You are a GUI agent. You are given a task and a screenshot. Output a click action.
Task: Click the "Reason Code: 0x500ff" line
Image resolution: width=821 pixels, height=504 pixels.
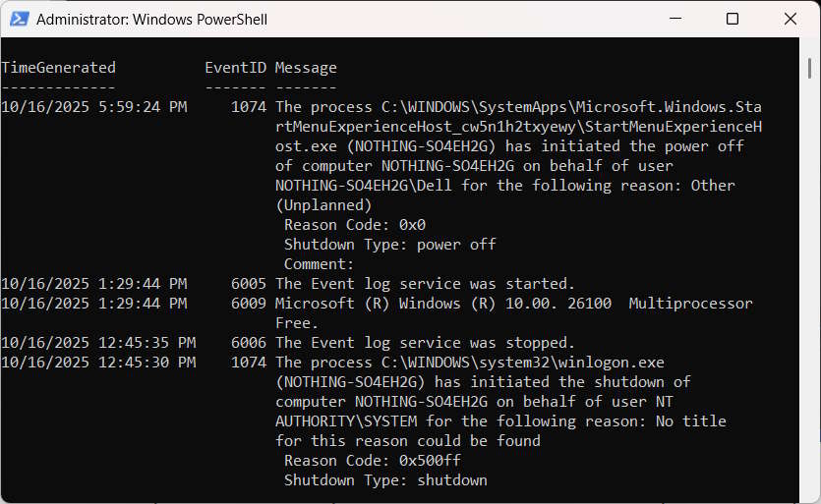point(372,461)
